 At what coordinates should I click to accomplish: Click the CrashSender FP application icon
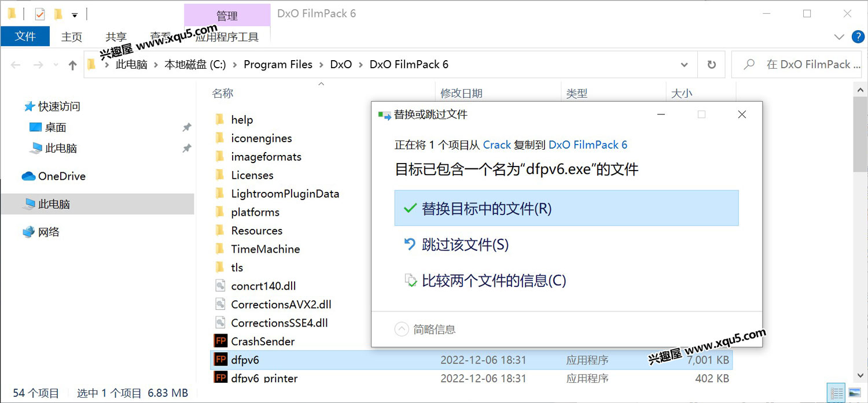pos(220,341)
